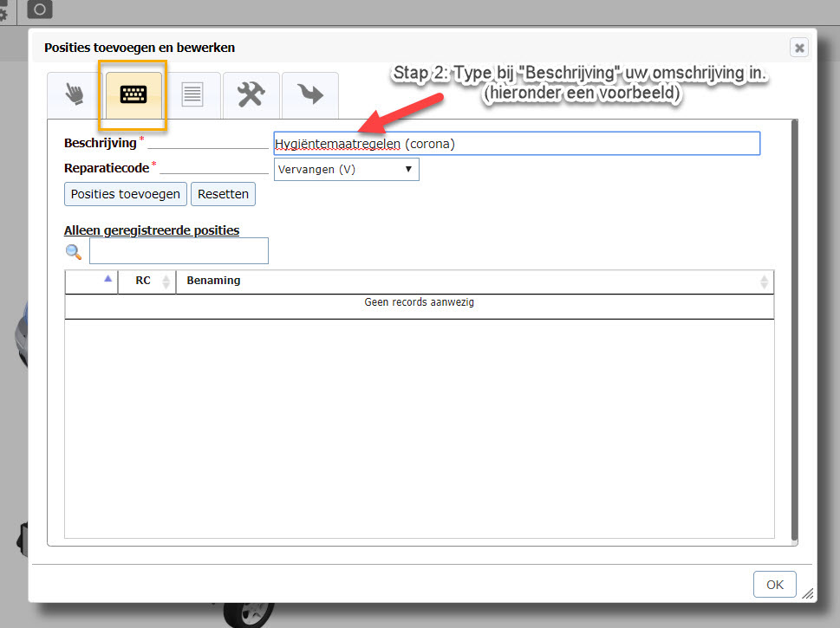This screenshot has width=840, height=628.
Task: Sort by the first column blue arrow
Action: point(107,278)
